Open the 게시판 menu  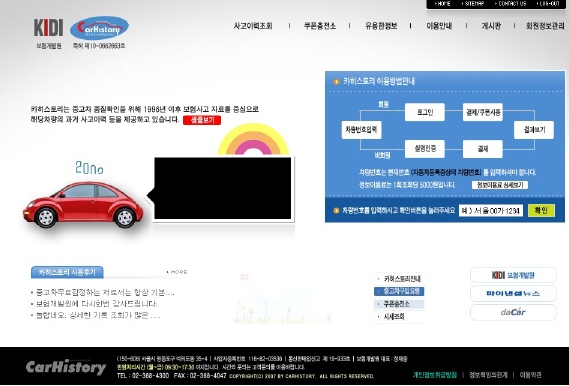coord(491,26)
